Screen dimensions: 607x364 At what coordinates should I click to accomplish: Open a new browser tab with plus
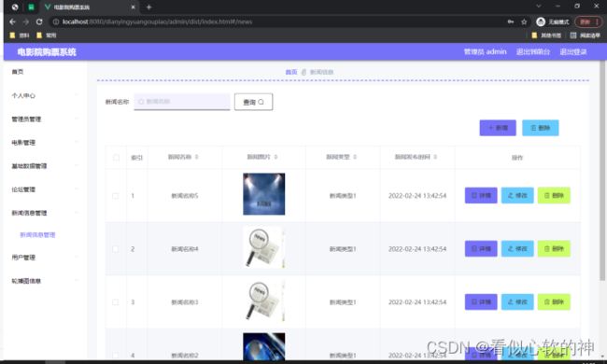coord(148,7)
